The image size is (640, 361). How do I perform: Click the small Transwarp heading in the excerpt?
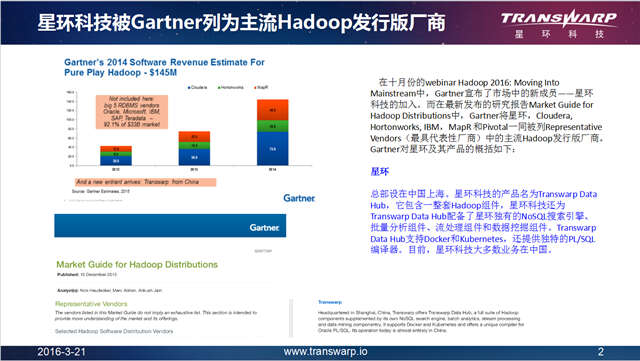pos(330,302)
